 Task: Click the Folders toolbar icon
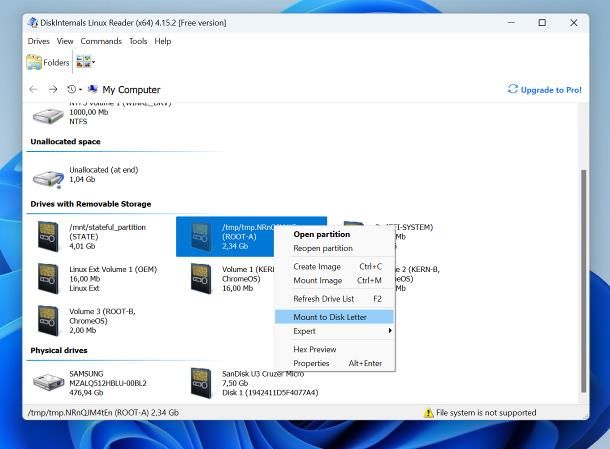tap(34, 62)
